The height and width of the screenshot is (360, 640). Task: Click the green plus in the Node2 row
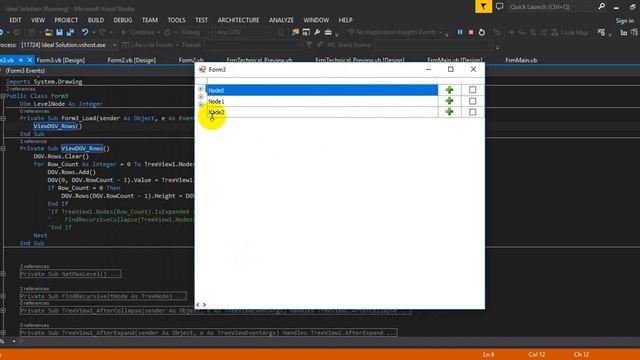pos(449,112)
